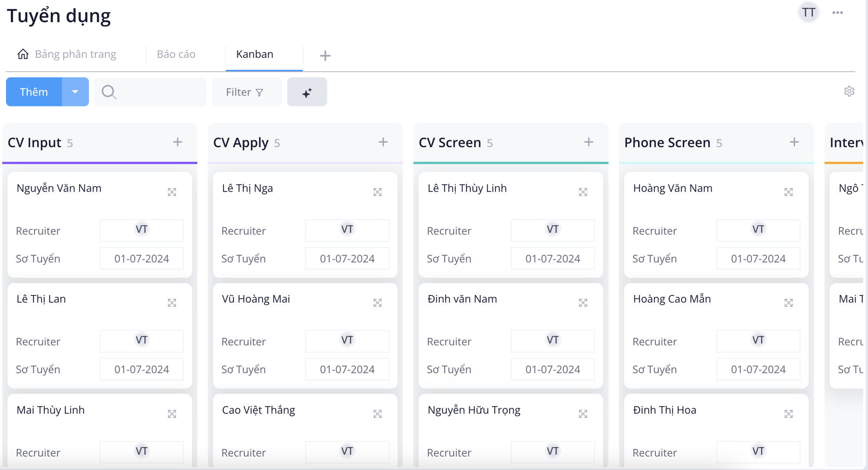
Task: Click Sơ Tuyển date on Nguyễn Văn Nam card
Action: click(141, 258)
